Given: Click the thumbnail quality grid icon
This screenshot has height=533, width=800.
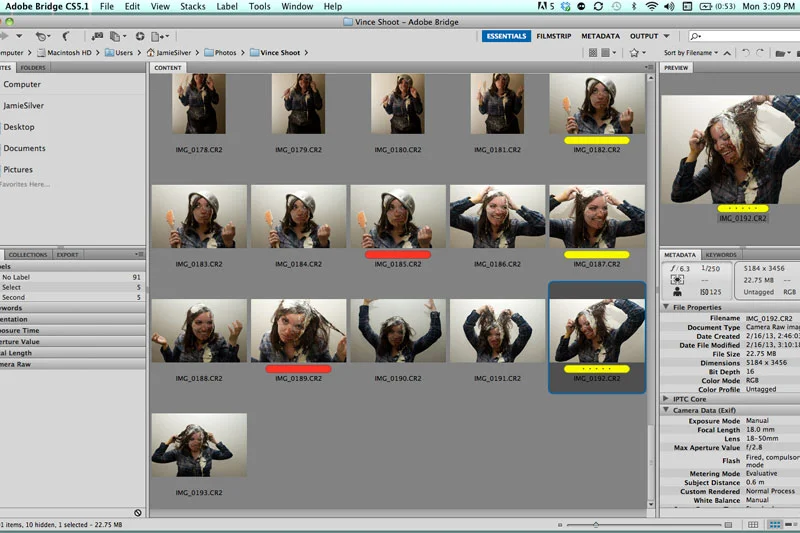Looking at the screenshot, I should click(593, 53).
